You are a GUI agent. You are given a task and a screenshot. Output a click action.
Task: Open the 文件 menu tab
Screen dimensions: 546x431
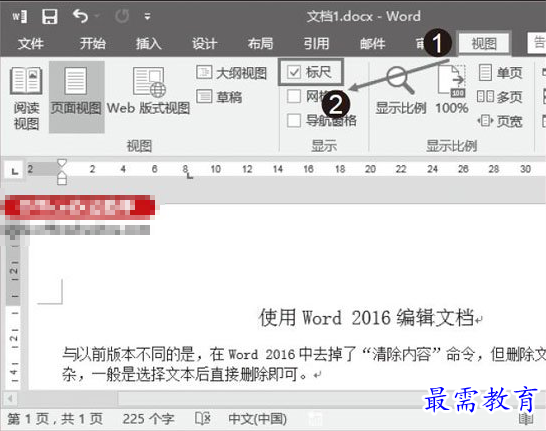click(31, 44)
